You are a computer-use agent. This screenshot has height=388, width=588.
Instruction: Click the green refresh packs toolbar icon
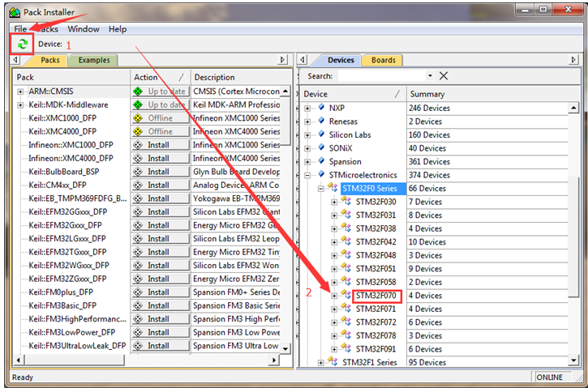tap(23, 44)
